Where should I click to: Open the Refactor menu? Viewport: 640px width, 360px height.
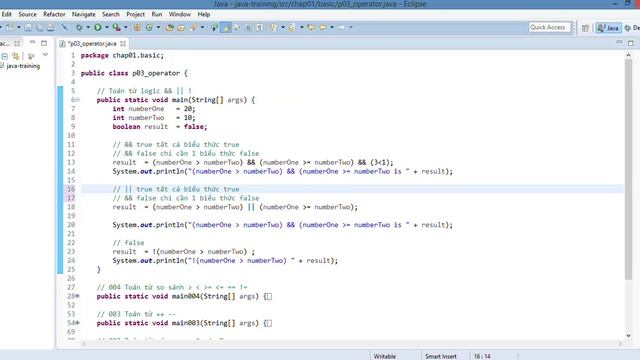54,14
